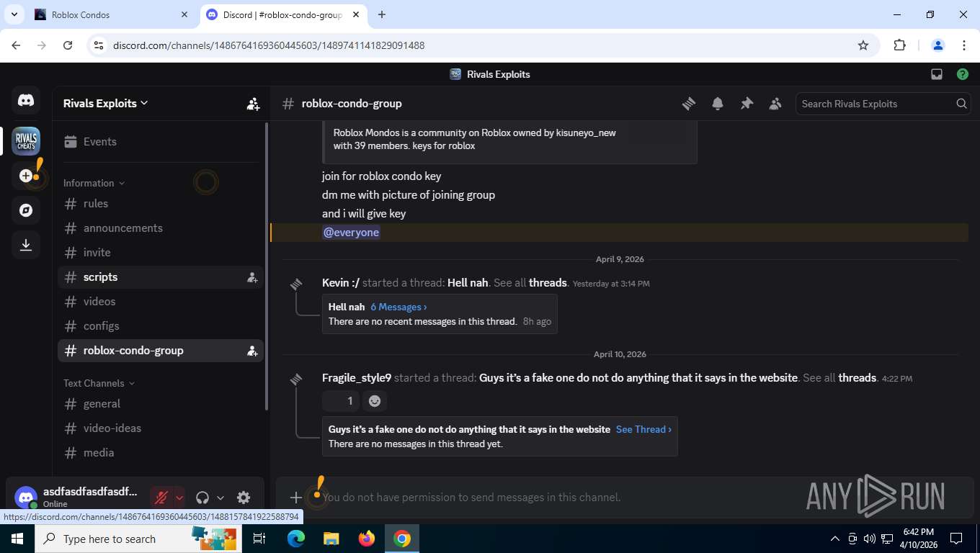Open Discord direct messages home icon

click(x=26, y=101)
